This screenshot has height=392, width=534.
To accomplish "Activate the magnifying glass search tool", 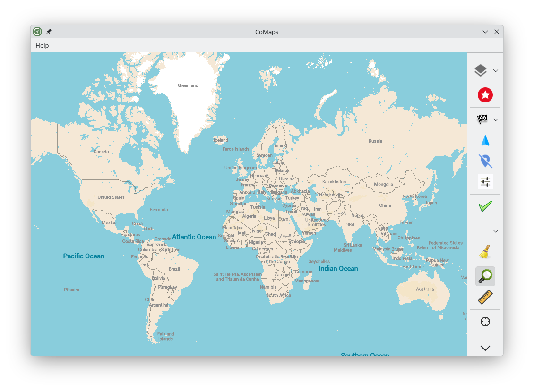I will (485, 276).
